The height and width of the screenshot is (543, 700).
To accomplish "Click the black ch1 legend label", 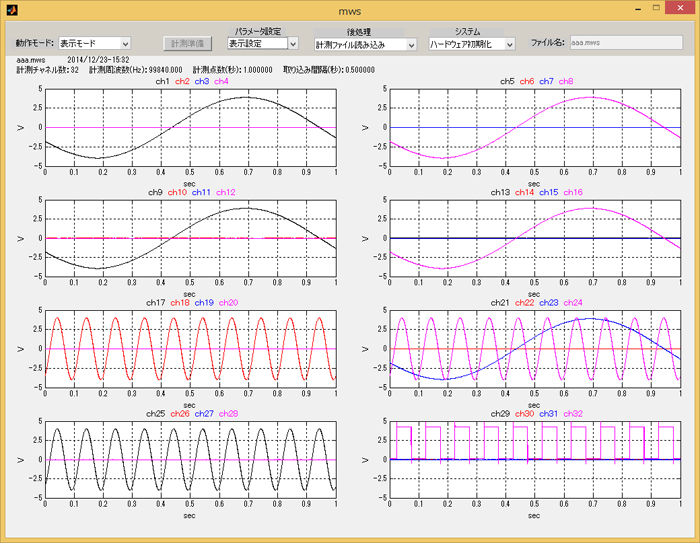I will [162, 81].
